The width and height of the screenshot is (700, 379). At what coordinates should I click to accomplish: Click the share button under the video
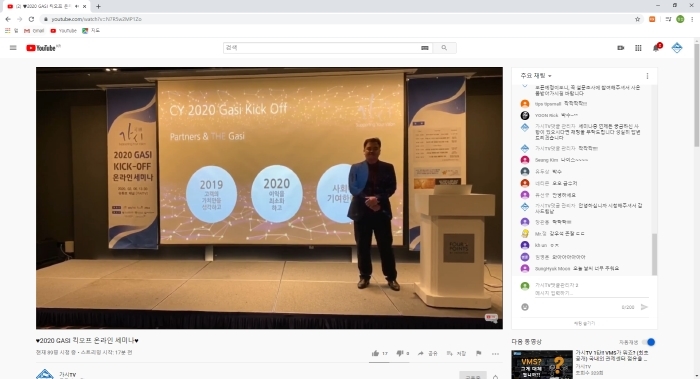point(427,353)
